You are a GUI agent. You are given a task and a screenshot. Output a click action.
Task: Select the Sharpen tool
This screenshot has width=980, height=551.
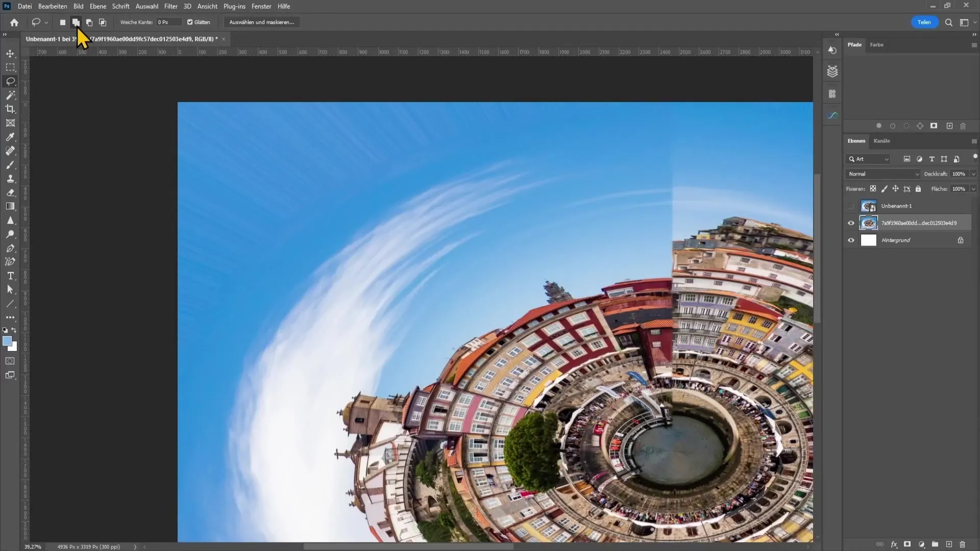pos(10,220)
